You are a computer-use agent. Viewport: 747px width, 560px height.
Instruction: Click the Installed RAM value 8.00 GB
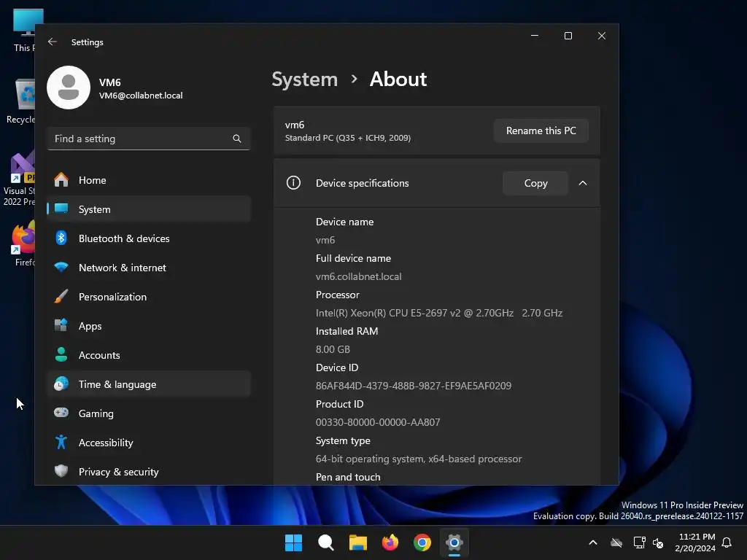click(x=333, y=349)
